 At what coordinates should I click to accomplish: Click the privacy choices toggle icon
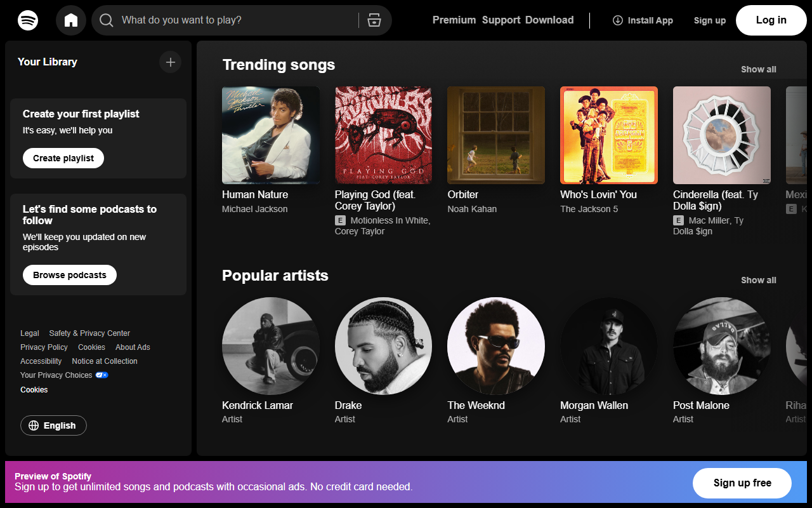click(x=101, y=375)
